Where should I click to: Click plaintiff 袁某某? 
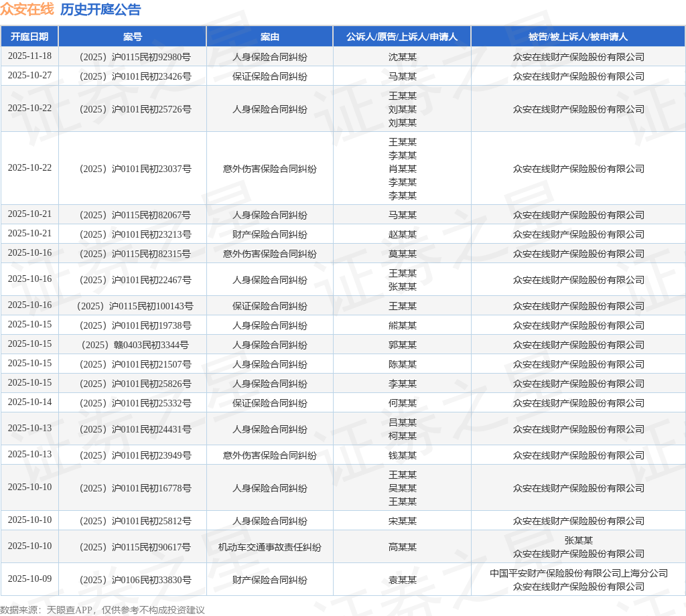point(403,580)
